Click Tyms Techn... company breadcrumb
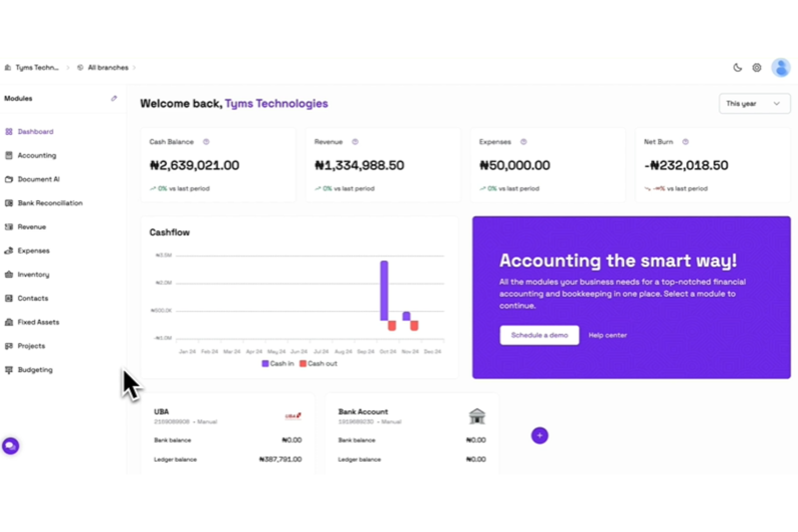The image size is (798, 532). pos(37,67)
